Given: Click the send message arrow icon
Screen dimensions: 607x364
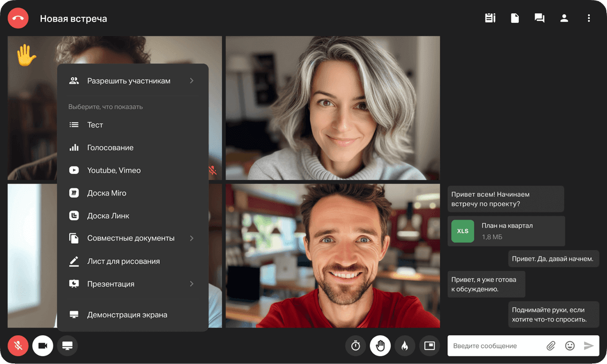Looking at the screenshot, I should point(589,346).
